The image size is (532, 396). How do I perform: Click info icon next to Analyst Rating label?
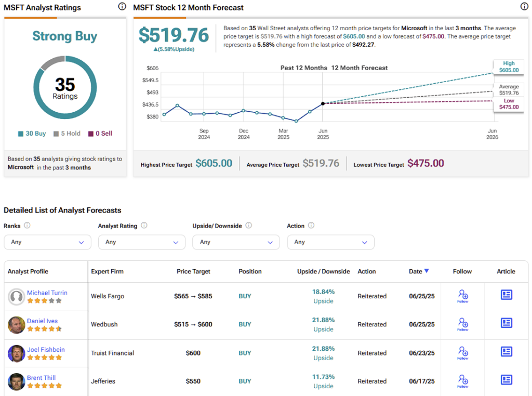click(x=144, y=226)
